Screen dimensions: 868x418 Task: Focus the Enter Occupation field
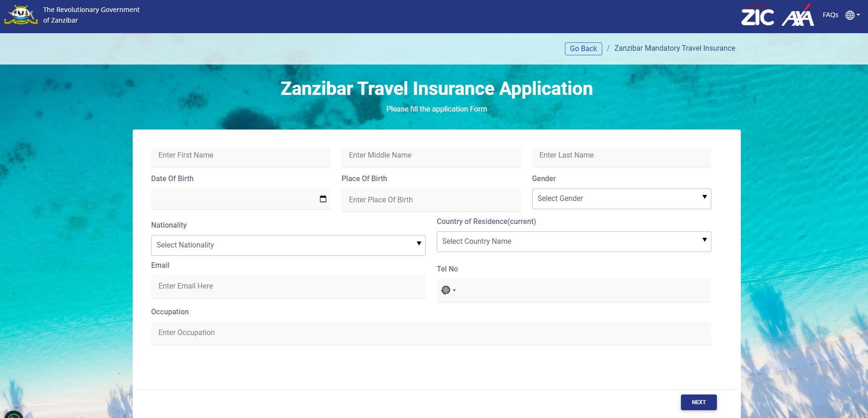click(x=431, y=333)
